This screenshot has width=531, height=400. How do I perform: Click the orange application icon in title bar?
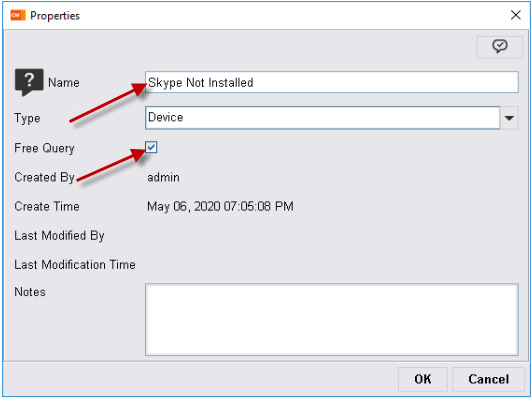[18, 15]
